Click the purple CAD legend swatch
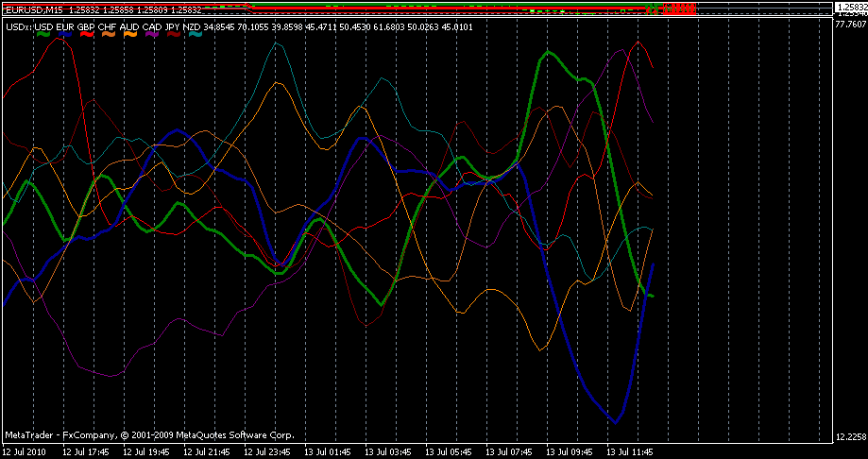 152,34
